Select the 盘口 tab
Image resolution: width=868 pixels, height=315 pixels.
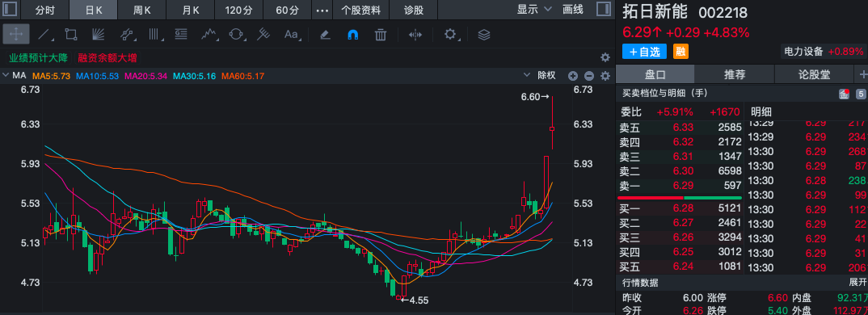pos(655,74)
